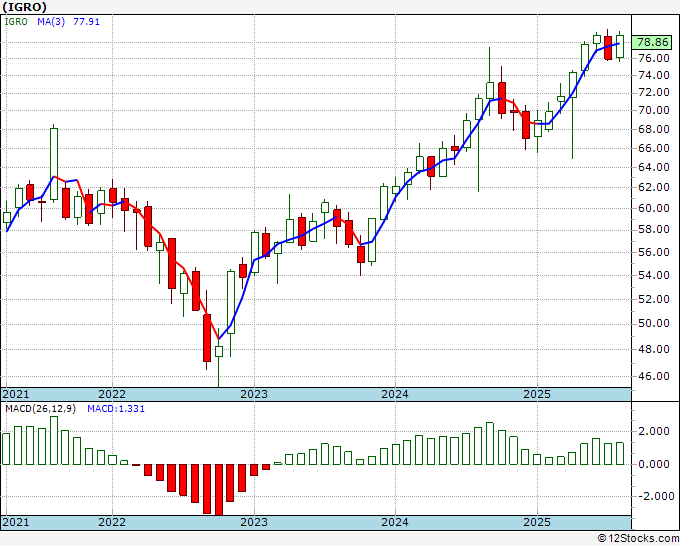Click 2022 on the price chart timeline
The image size is (680, 546).
[112, 394]
